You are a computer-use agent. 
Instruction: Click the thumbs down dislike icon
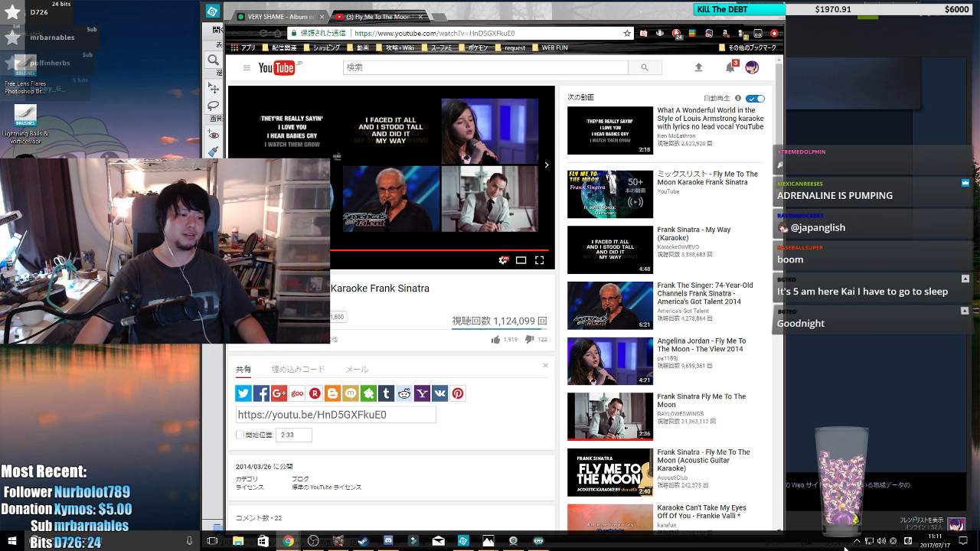(x=529, y=339)
